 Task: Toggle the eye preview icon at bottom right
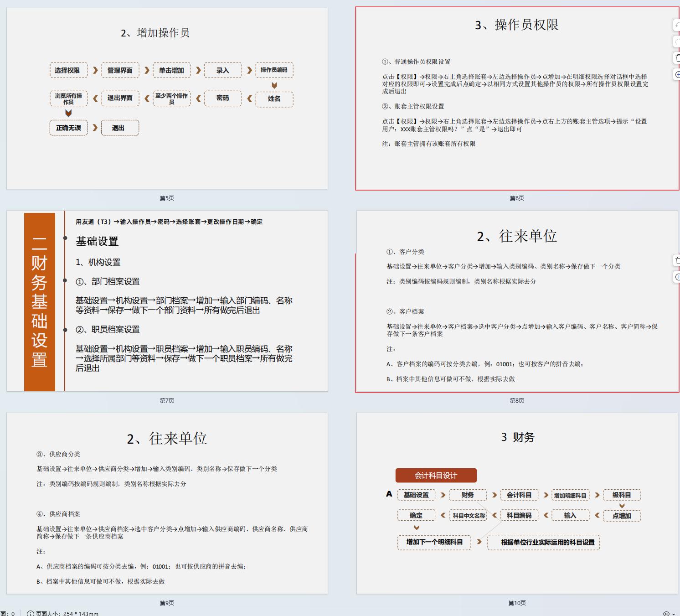(x=666, y=614)
